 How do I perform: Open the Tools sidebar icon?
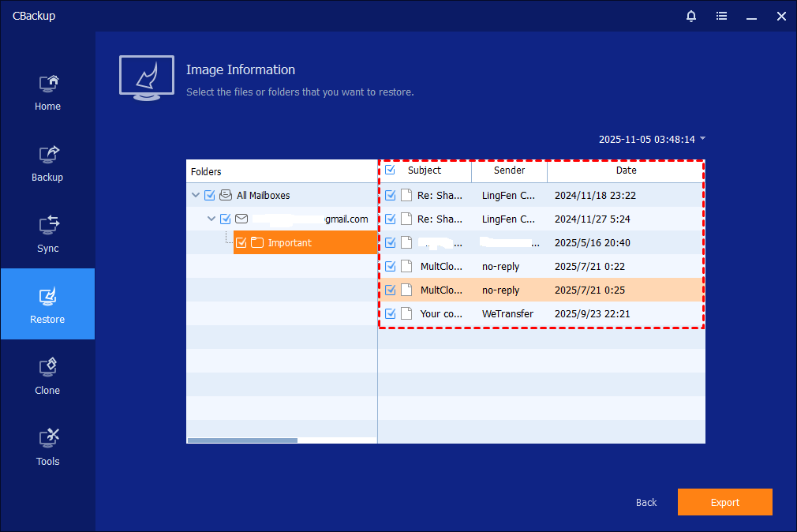point(47,438)
